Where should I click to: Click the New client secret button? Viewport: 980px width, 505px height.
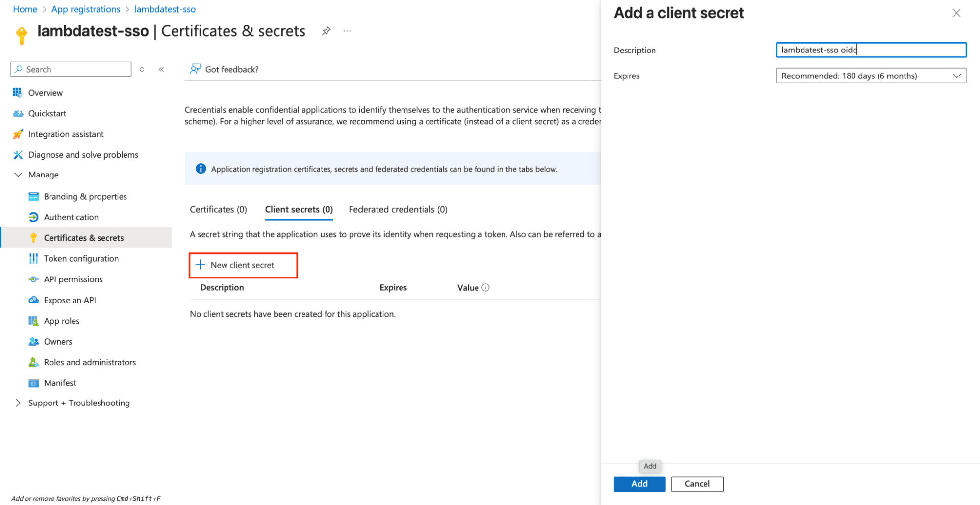(243, 265)
